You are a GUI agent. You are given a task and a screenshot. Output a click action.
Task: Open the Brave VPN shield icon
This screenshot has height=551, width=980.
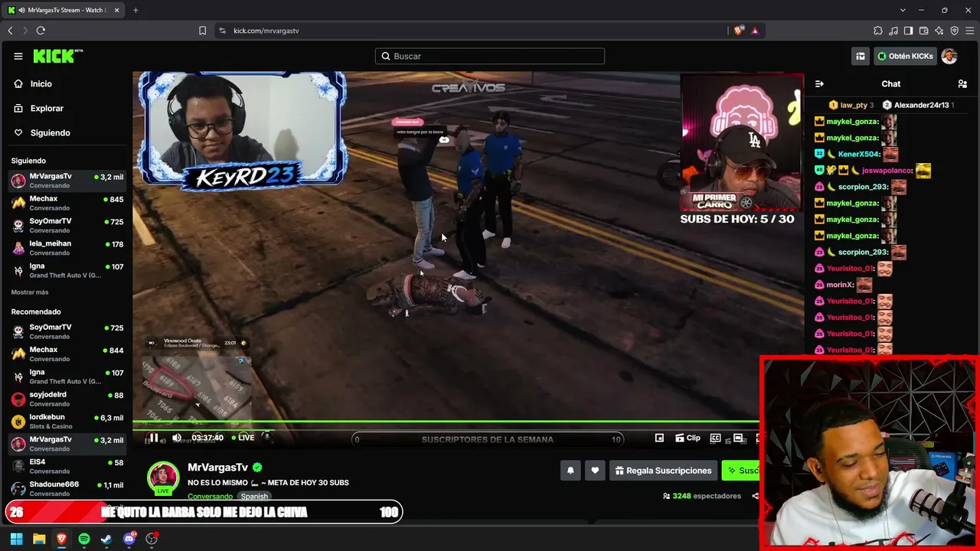pyautogui.click(x=954, y=31)
